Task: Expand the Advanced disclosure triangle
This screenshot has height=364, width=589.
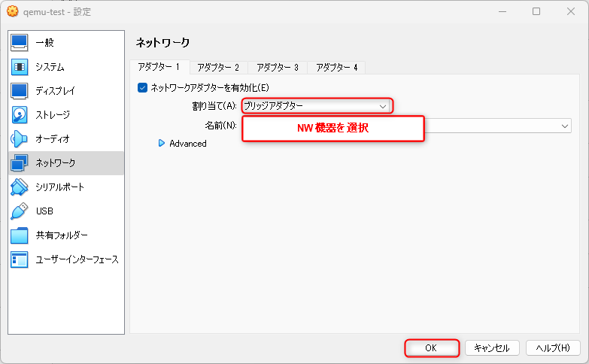Action: tap(162, 143)
